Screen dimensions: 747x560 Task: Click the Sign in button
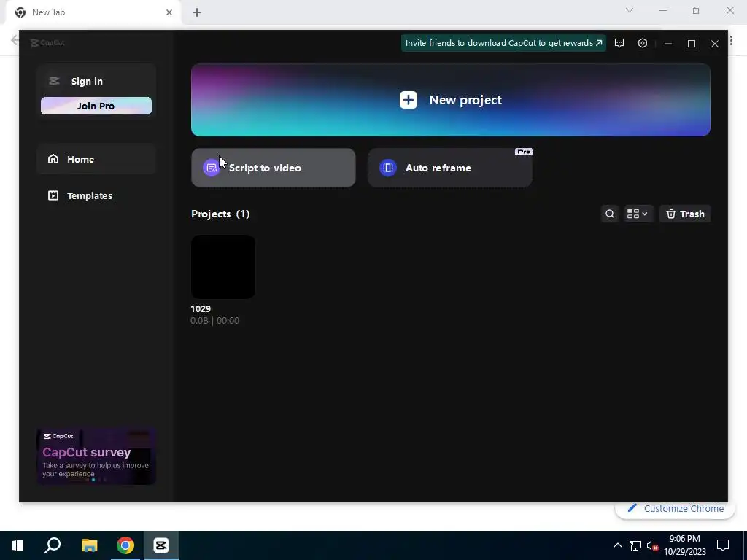coord(87,81)
